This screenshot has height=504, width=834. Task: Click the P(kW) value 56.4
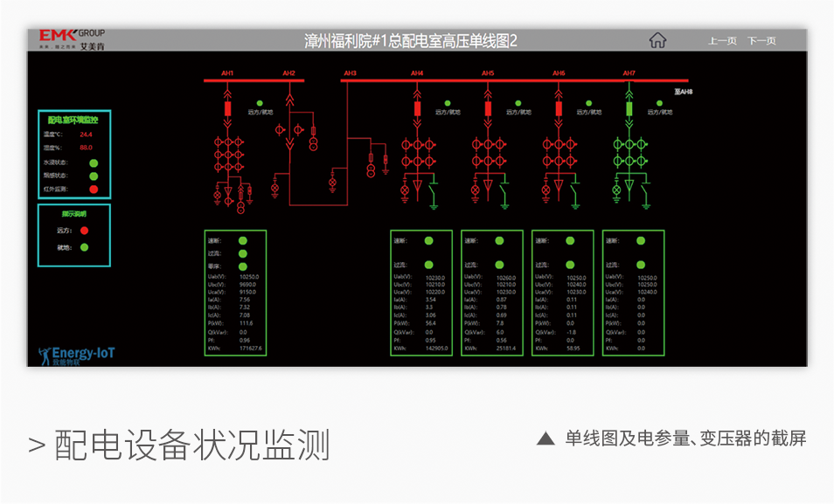coord(431,323)
